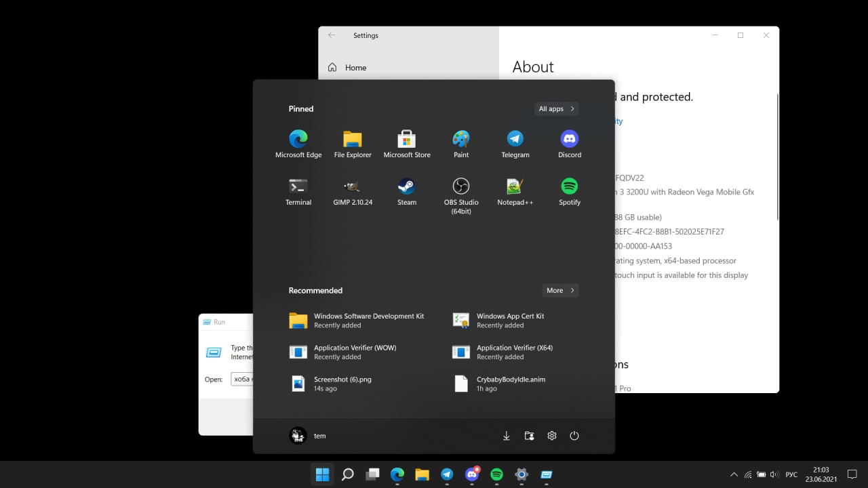Launch Spotify from Start menu
The image size is (868, 488).
[570, 192]
